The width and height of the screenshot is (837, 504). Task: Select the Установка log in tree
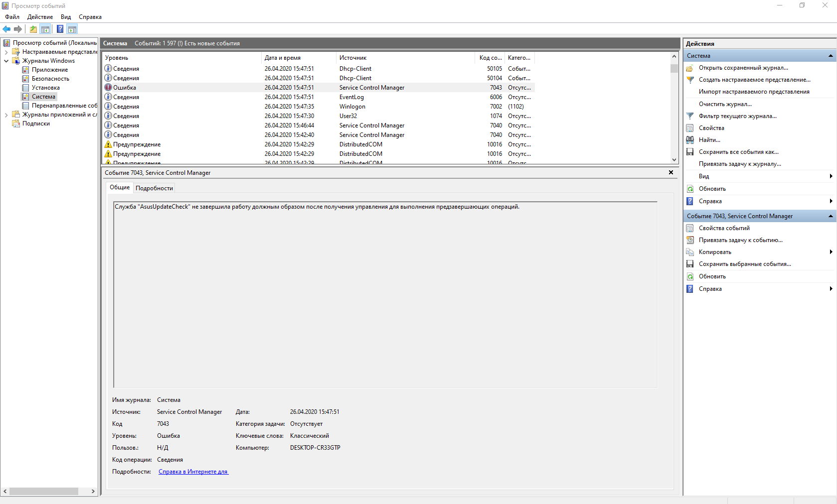pos(45,88)
